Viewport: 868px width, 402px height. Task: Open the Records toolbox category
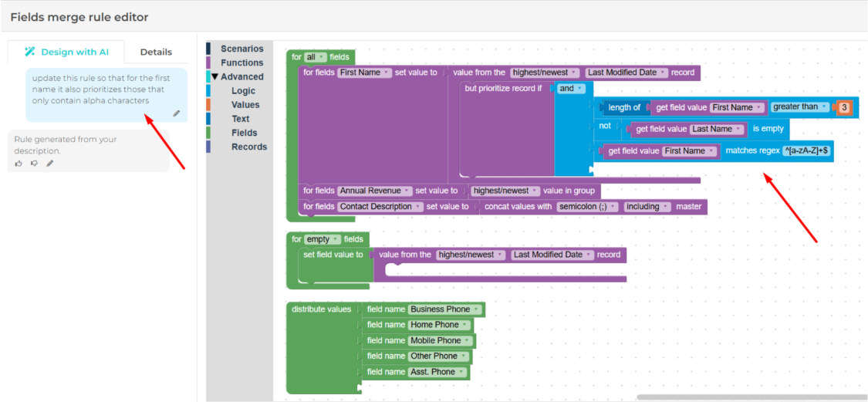pyautogui.click(x=249, y=147)
